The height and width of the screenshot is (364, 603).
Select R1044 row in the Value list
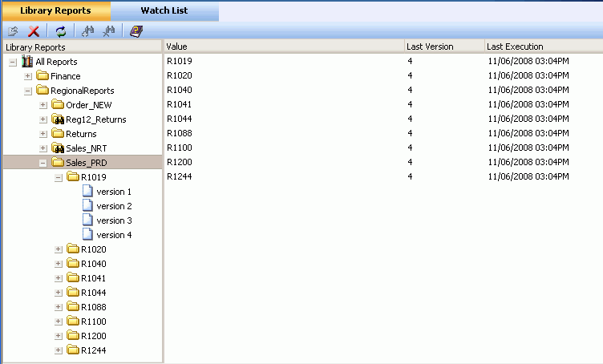[383, 119]
